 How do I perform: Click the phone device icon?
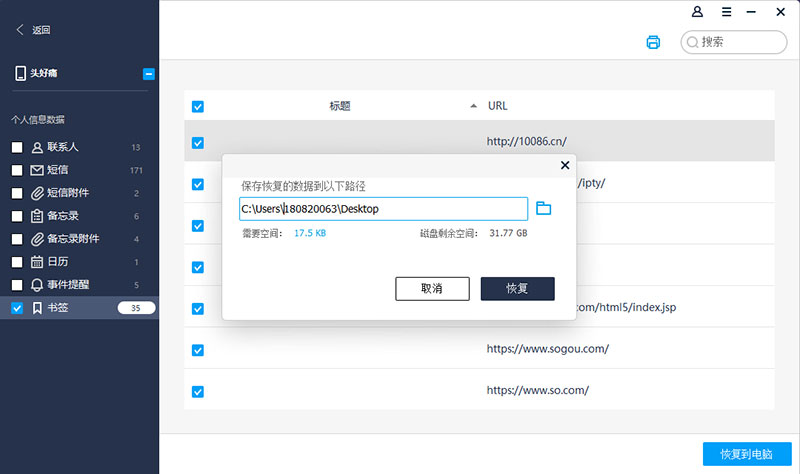(x=20, y=73)
